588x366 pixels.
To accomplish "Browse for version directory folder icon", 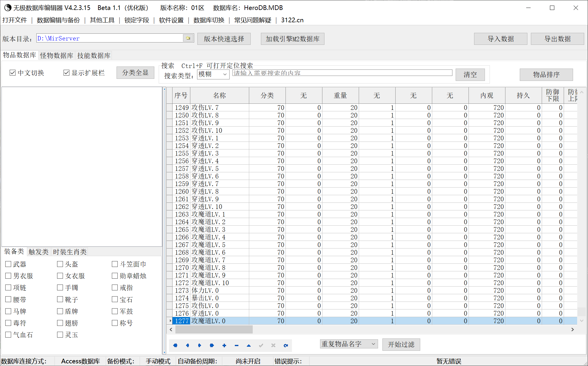I will click(188, 38).
